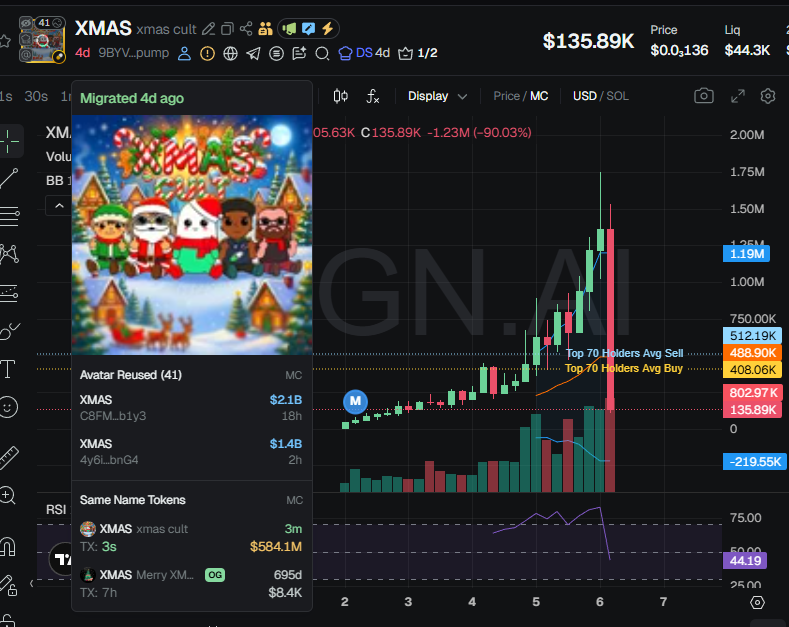Copy the 9BYV...pump contract address
789x627 pixels.
point(133,53)
